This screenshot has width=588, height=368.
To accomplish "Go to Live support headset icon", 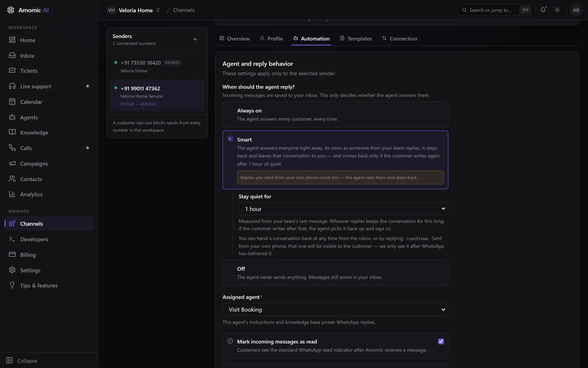I will (x=12, y=86).
